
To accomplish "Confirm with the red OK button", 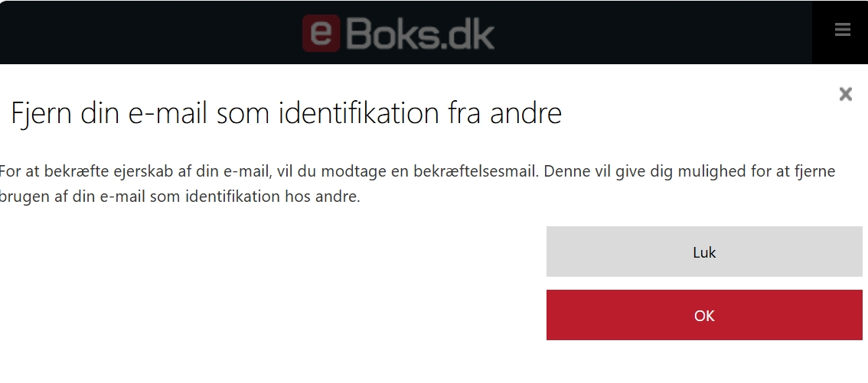I will click(704, 315).
